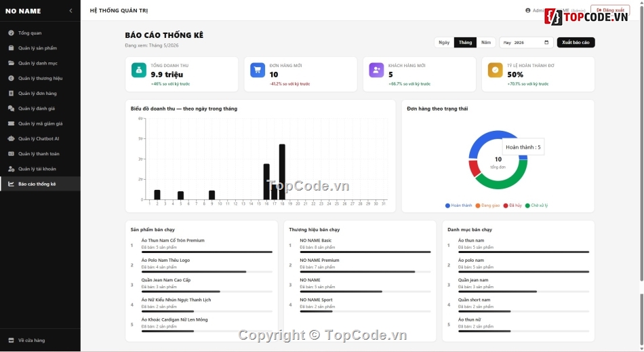Click the Quản lý tài khoản user icon

click(x=11, y=169)
